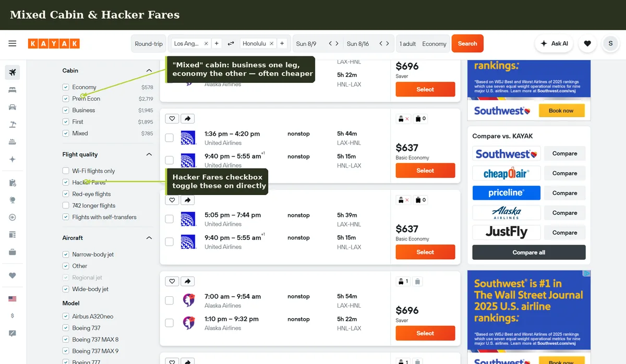Click Book now on Southwest ad
The image size is (626, 364).
(561, 111)
